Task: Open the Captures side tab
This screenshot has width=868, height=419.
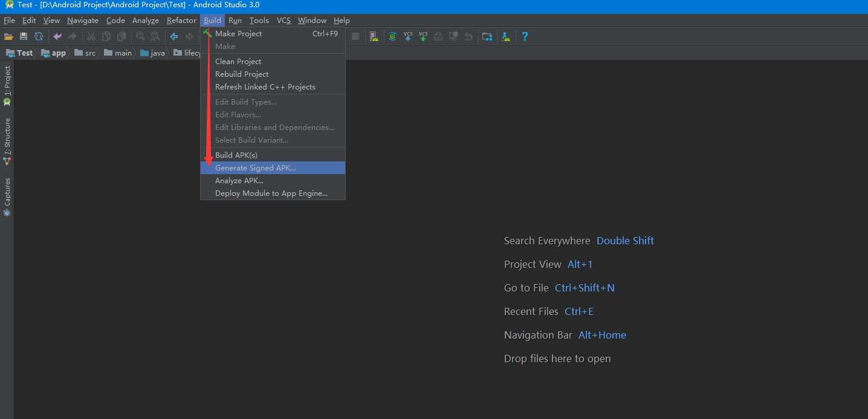Action: click(x=7, y=197)
